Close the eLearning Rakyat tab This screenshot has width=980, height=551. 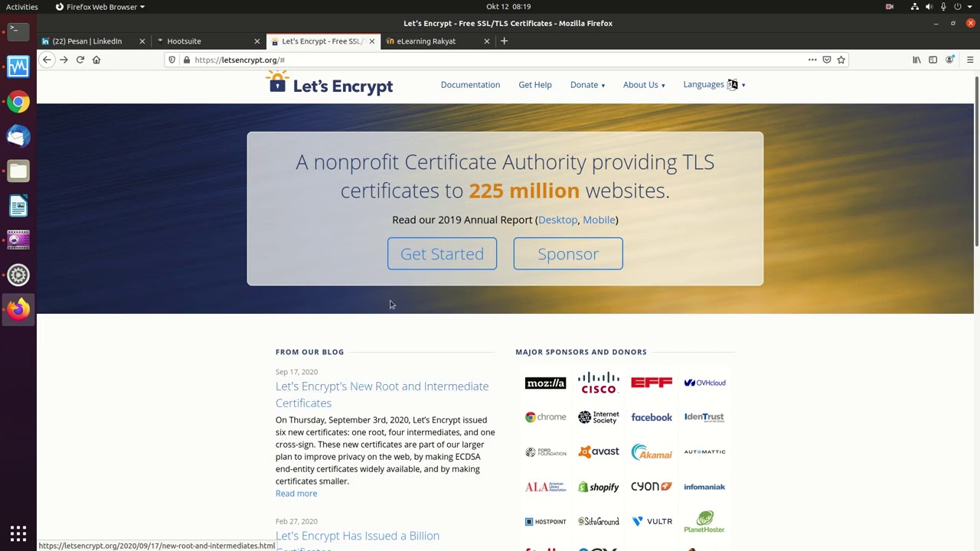487,41
